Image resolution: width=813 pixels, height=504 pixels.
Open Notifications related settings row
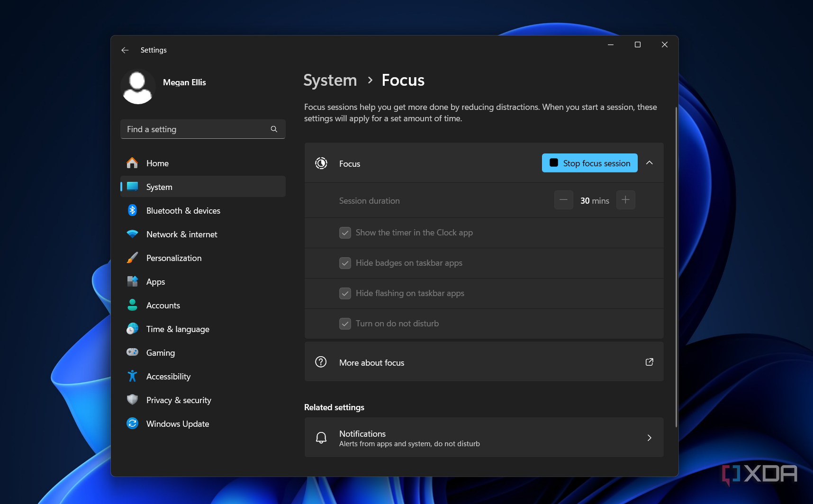tap(484, 438)
